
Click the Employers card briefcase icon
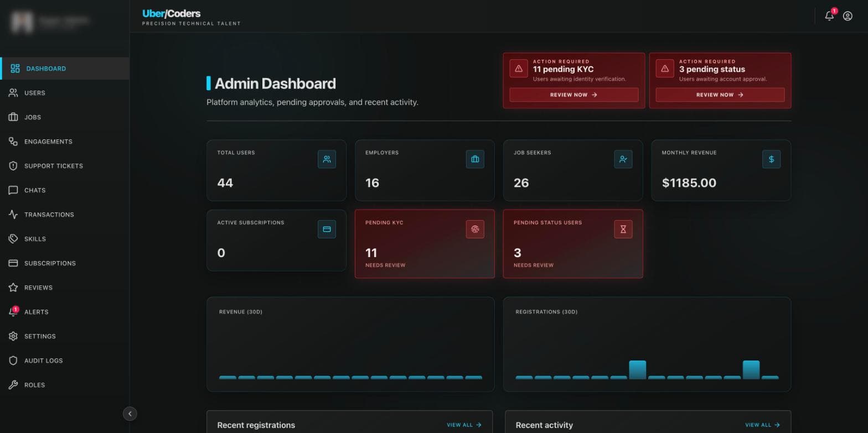(475, 159)
